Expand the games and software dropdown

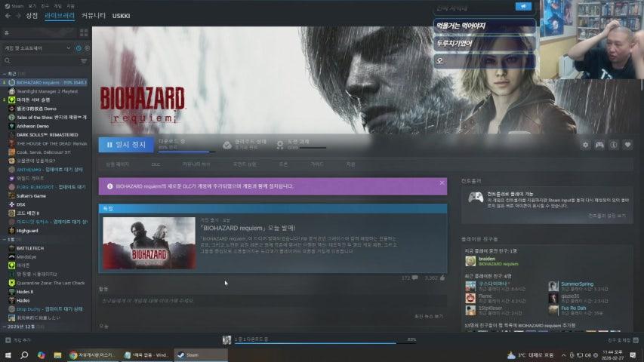[x=69, y=48]
